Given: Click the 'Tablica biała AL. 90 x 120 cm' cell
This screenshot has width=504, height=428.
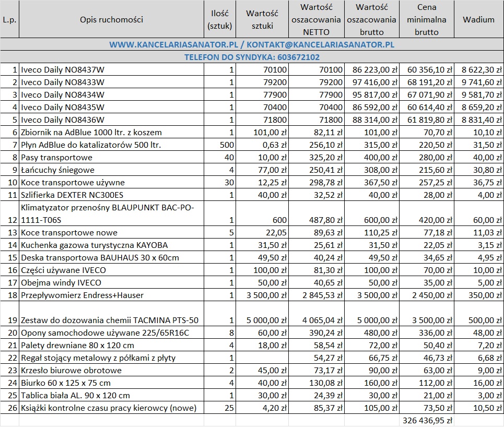Looking at the screenshot, I should (111, 395).
